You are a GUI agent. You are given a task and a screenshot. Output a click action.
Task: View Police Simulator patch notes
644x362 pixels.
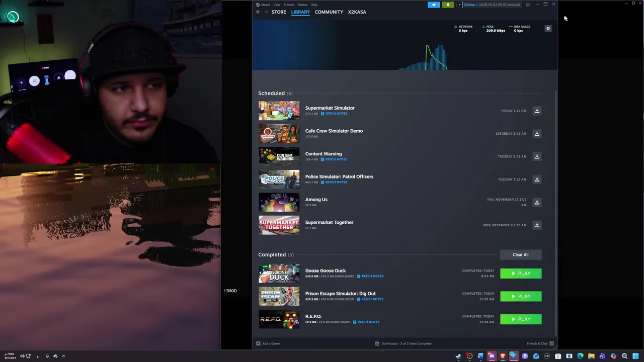point(334,182)
